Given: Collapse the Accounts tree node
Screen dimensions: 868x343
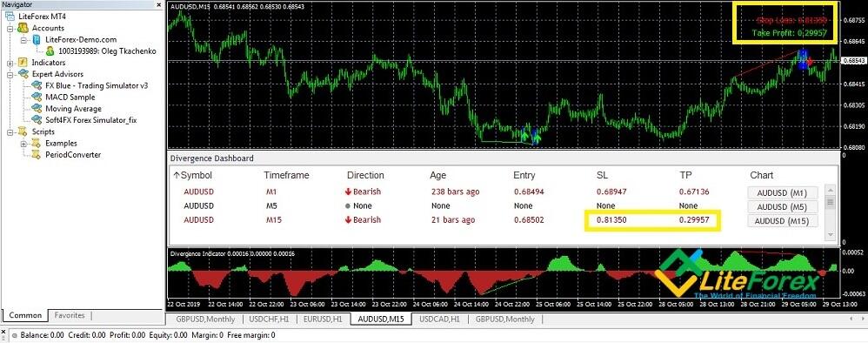Looking at the screenshot, I should click(10, 28).
